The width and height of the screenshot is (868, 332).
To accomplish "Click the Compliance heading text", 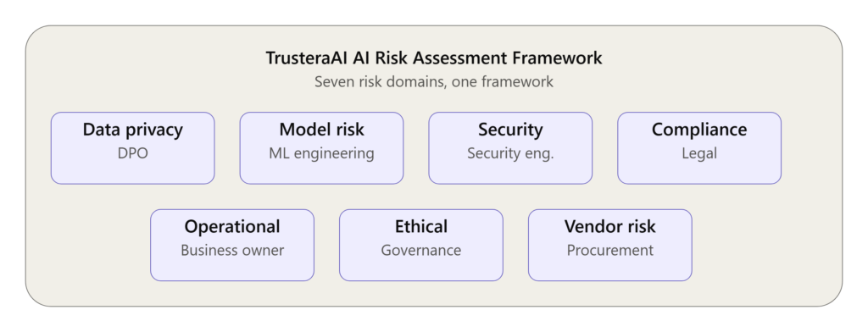I will tap(699, 130).
